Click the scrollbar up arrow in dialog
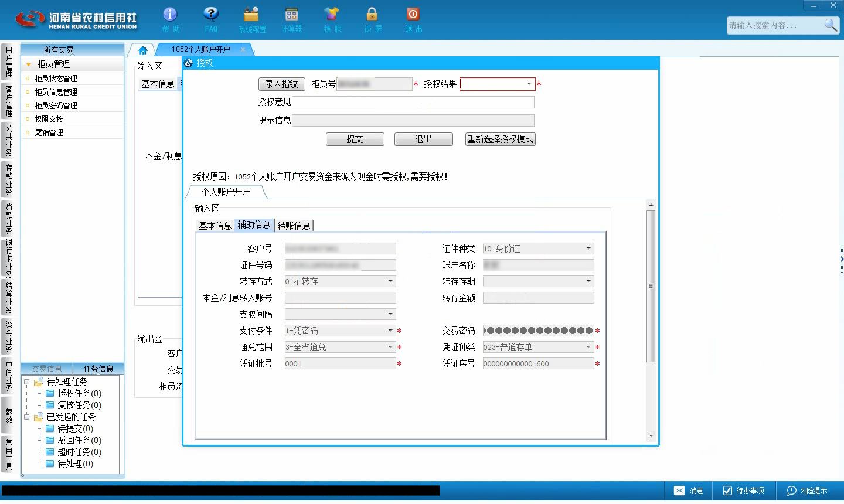This screenshot has width=844, height=504. coord(651,205)
